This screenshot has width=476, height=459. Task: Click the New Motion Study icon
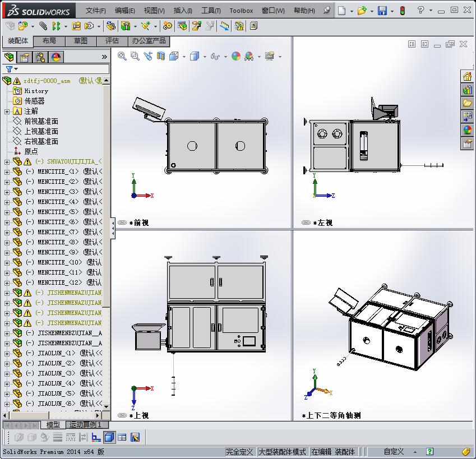coord(167,26)
